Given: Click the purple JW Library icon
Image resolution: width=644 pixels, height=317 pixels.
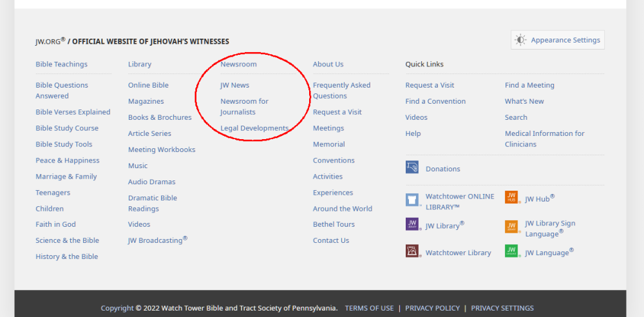Looking at the screenshot, I should [412, 224].
